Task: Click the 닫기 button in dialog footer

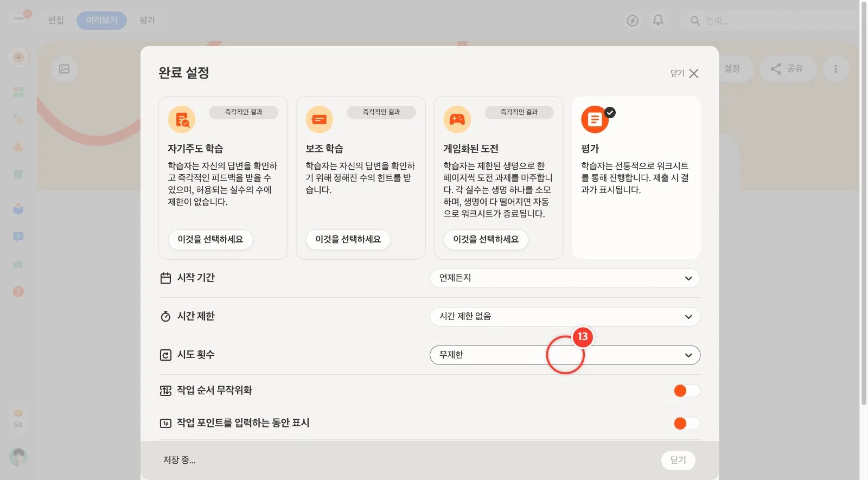Action: [678, 460]
